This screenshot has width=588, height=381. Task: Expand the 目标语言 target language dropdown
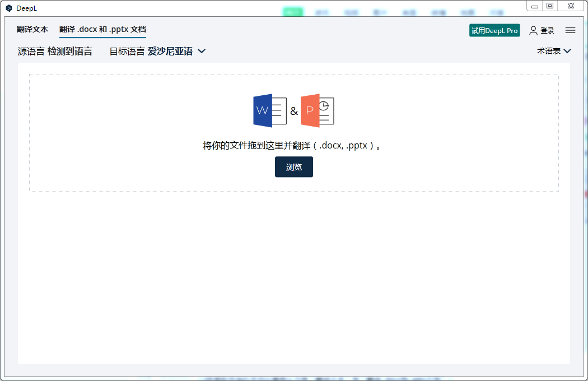(201, 51)
